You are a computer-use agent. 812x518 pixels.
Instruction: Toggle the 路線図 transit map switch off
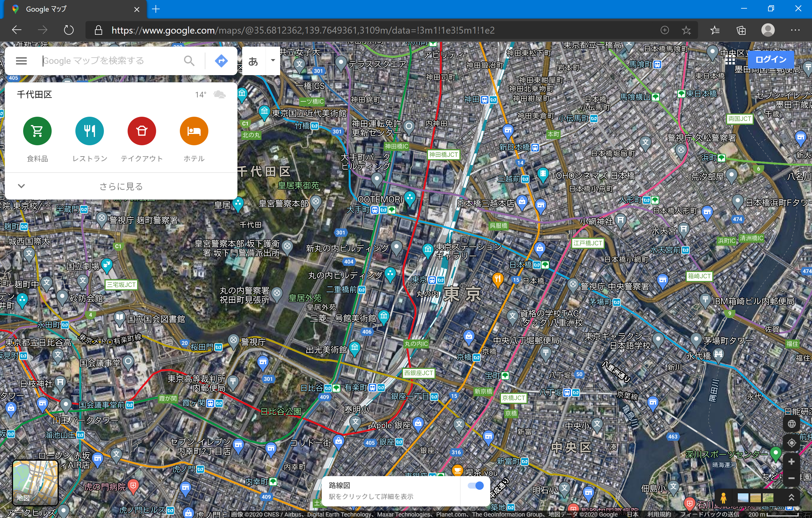point(476,486)
